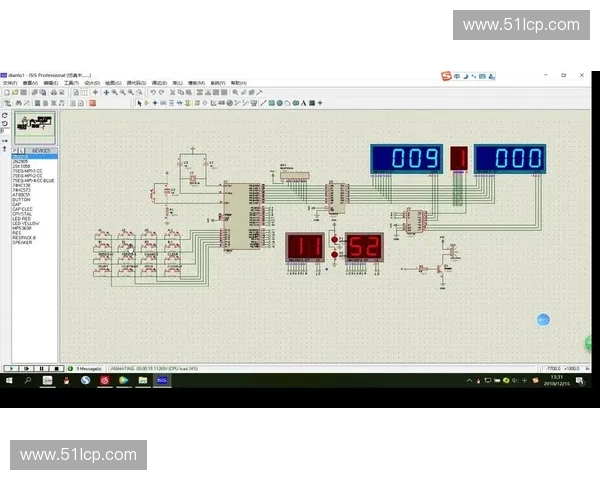Click the new file toolbar icon
600x480 pixels.
click(5, 92)
